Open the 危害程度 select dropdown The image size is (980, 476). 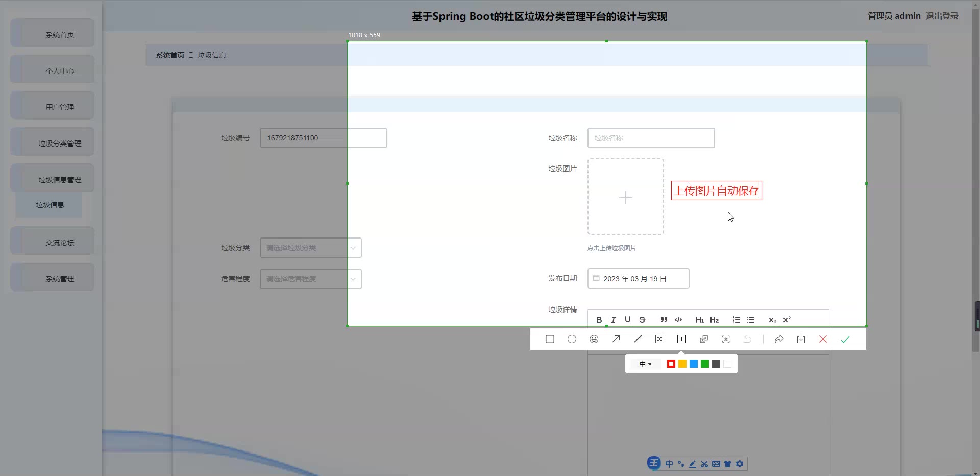(x=311, y=279)
